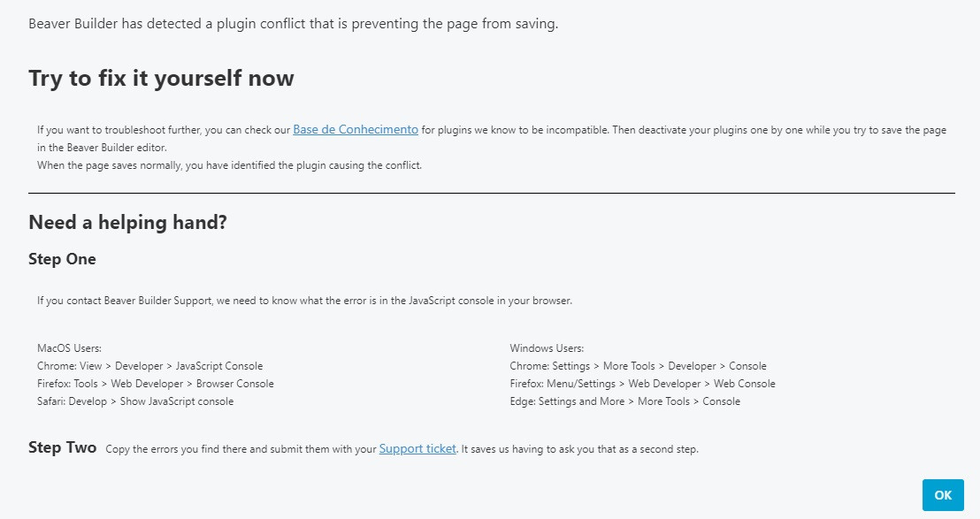Select the 'Step One' heading
This screenshot has height=519, width=980.
(62, 259)
